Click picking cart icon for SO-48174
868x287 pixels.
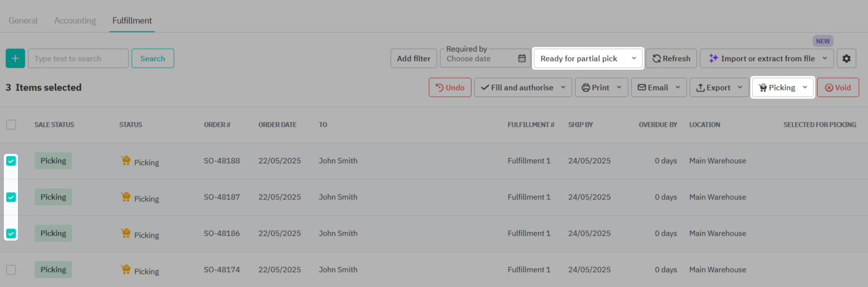click(126, 270)
